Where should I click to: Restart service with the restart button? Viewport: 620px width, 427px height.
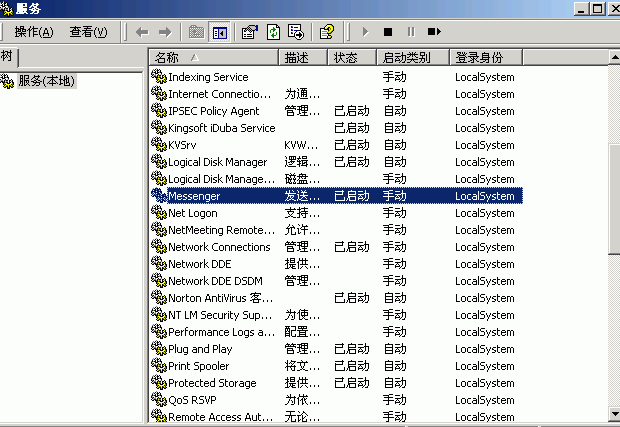[x=434, y=32]
